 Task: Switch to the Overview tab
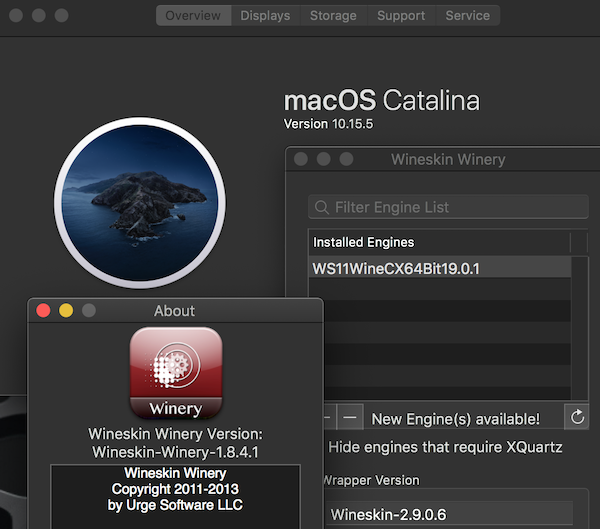(193, 16)
